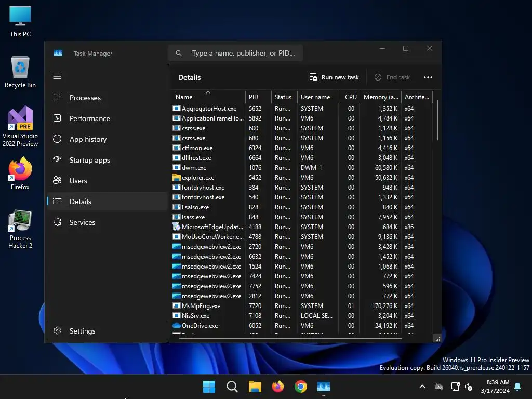
Task: Click the End task button
Action: [x=393, y=77]
